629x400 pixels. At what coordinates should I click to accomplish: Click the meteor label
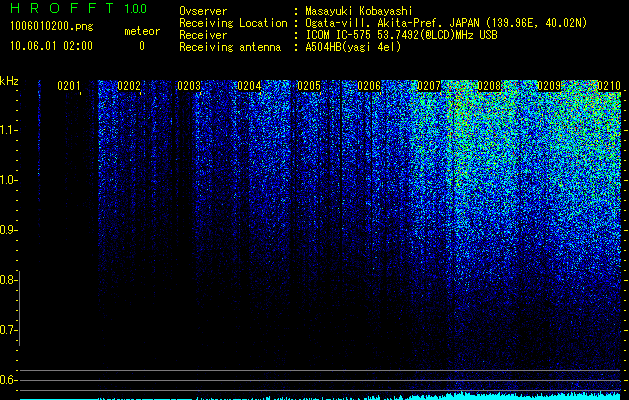tap(142, 31)
